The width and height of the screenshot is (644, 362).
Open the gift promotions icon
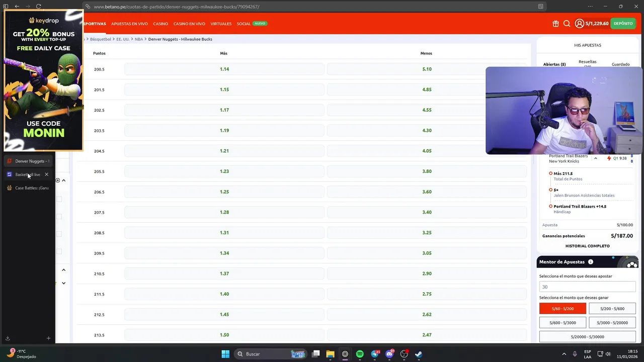point(555,24)
